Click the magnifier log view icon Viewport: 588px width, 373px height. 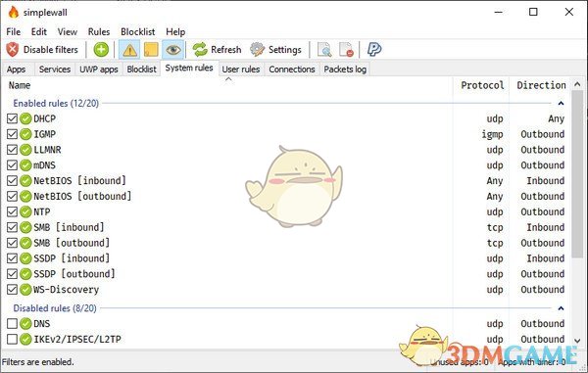coord(324,49)
